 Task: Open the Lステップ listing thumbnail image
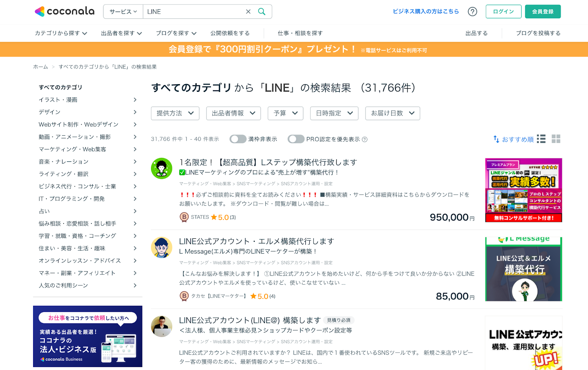pos(524,190)
